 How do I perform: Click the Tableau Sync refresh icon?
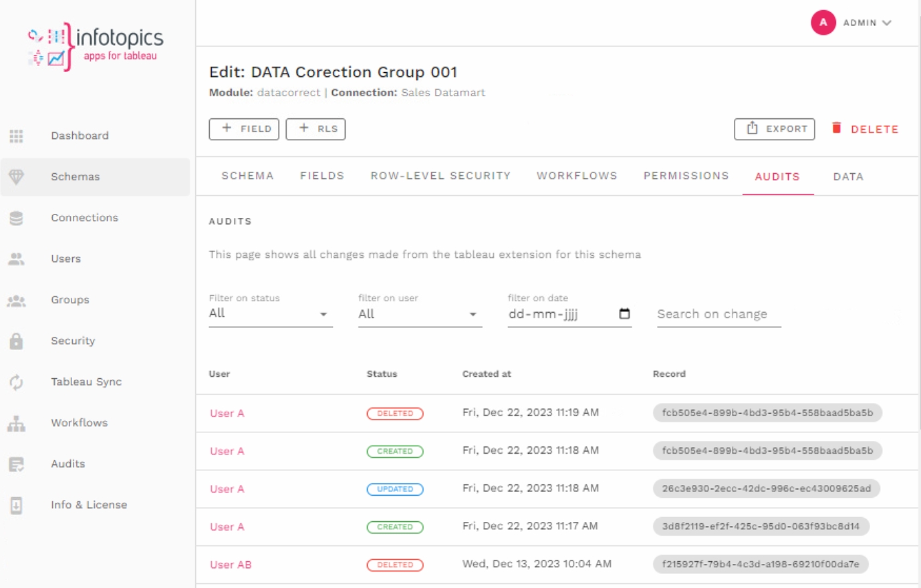click(17, 382)
